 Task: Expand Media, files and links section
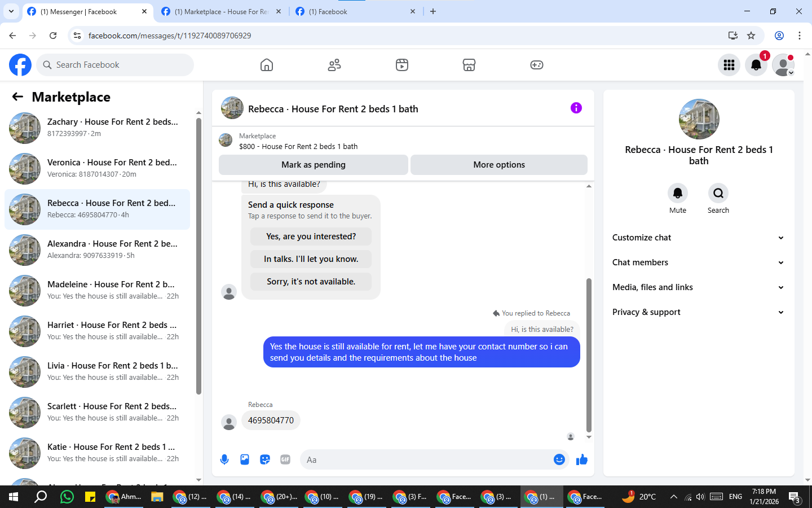tap(699, 287)
